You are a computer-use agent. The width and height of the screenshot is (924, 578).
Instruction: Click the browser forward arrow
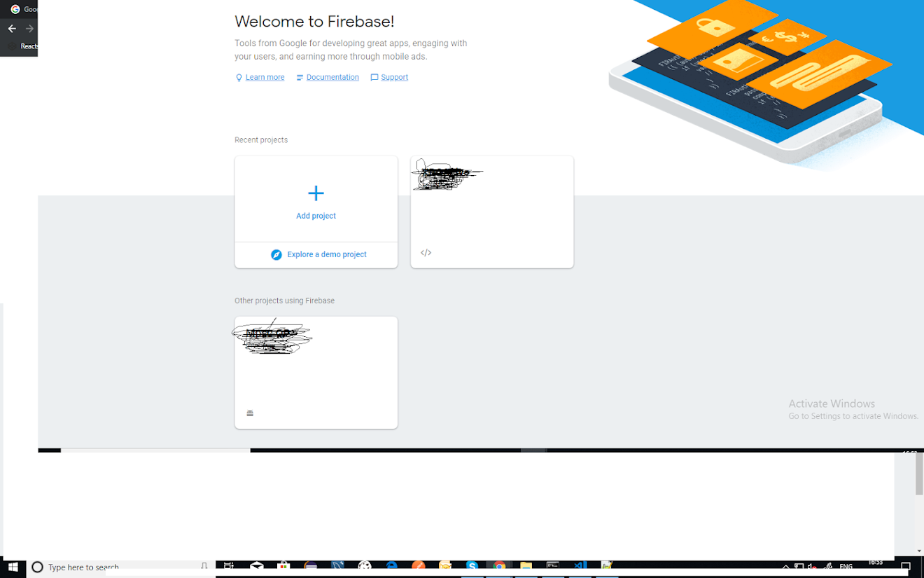point(29,29)
